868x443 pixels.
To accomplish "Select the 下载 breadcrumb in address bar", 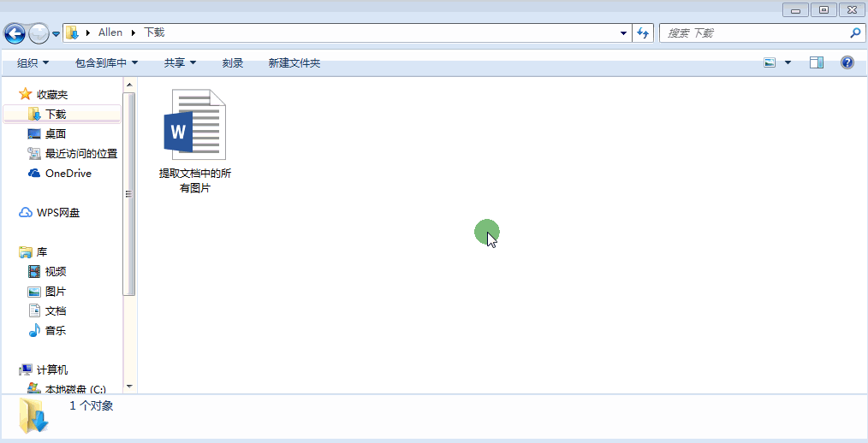I will tap(154, 32).
